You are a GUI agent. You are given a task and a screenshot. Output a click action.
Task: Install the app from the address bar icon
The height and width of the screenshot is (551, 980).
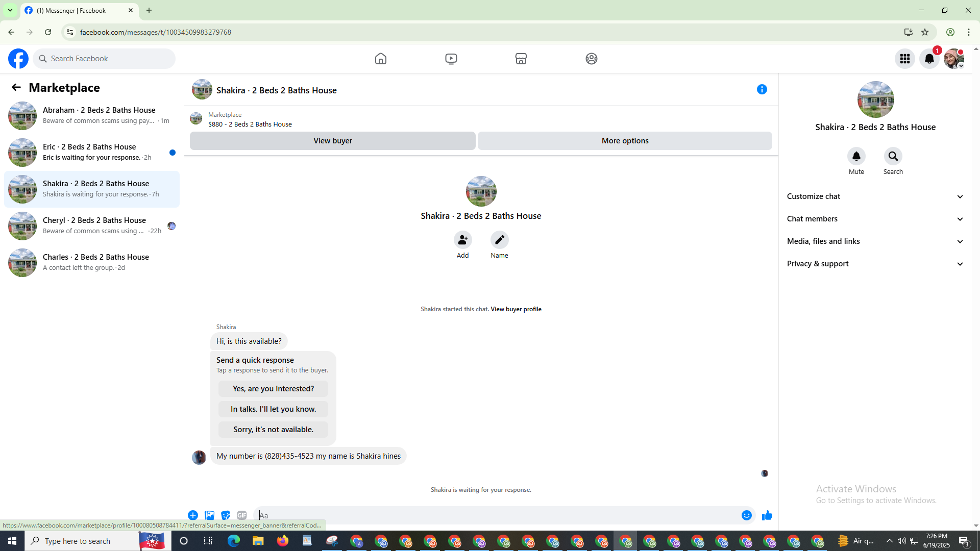[909, 32]
